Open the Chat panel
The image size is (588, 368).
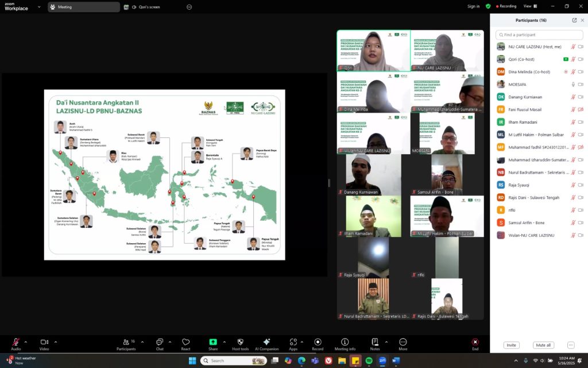tap(160, 343)
